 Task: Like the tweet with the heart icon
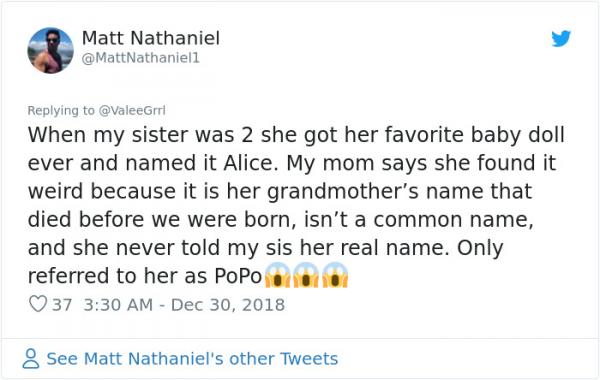tap(38, 304)
